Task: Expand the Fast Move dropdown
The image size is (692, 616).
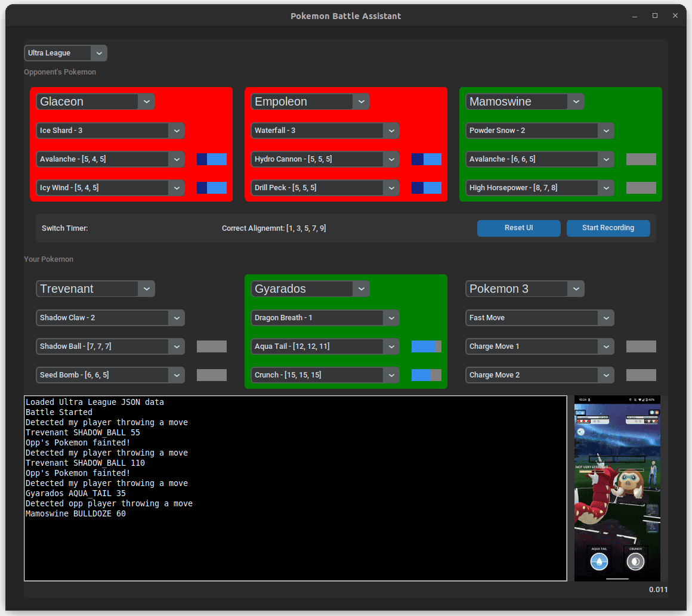Action: tap(540, 318)
